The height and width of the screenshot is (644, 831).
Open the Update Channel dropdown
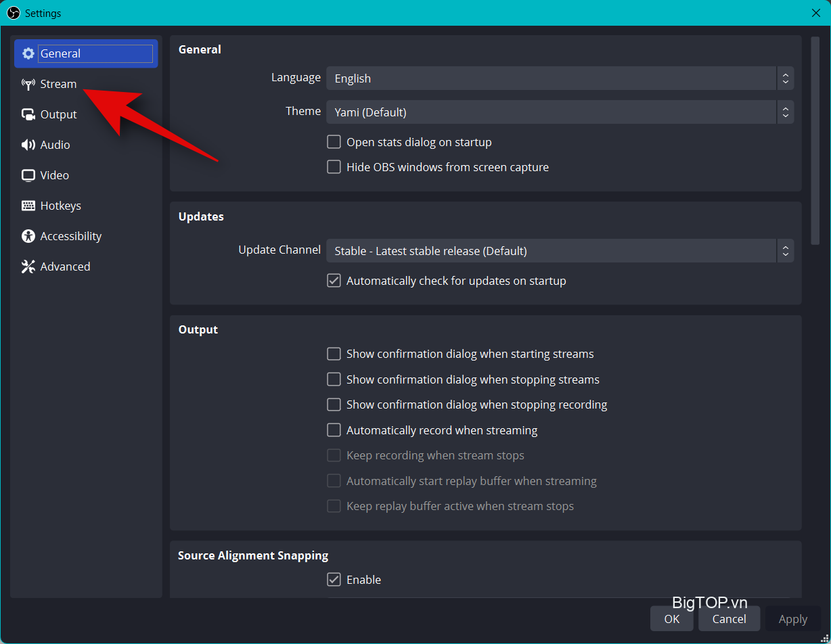tap(560, 251)
